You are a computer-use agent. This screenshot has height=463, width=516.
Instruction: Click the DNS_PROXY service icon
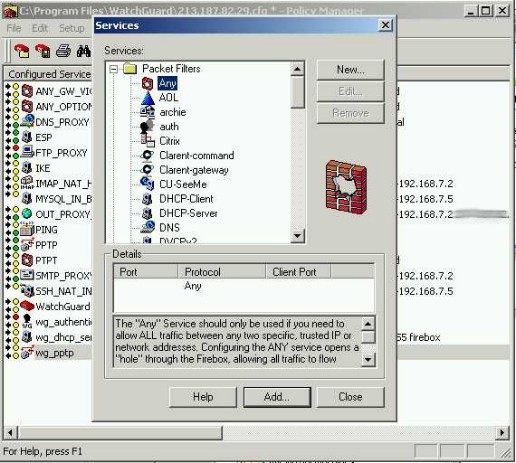point(28,122)
